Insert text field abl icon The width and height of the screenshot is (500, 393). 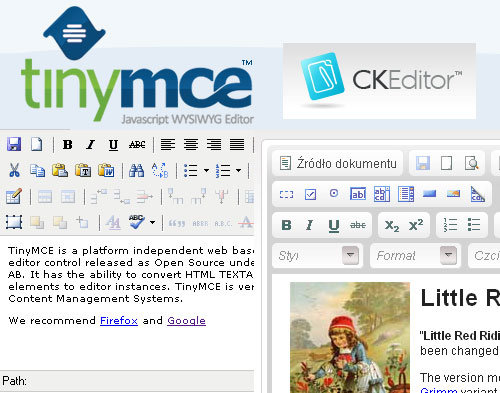[358, 194]
